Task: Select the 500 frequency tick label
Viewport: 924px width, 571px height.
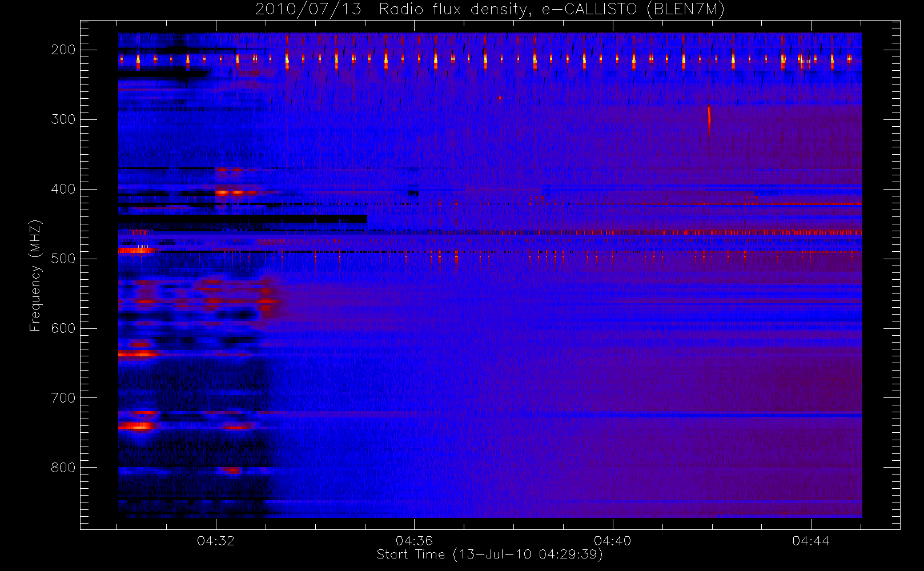Action: 63,259
